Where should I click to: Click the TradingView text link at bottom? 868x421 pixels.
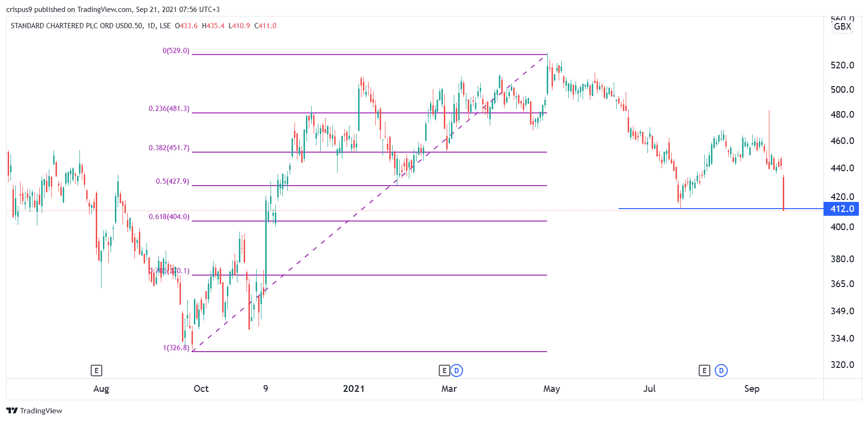coord(41,410)
